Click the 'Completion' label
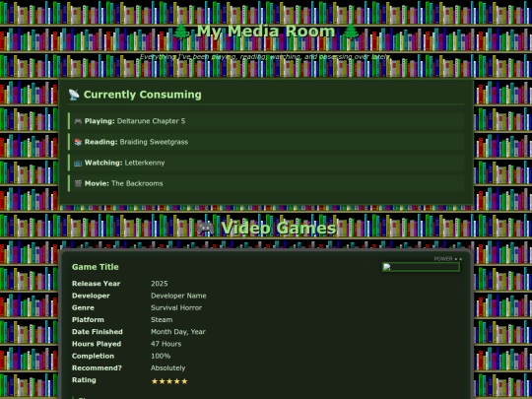The width and height of the screenshot is (532, 399). (93, 356)
